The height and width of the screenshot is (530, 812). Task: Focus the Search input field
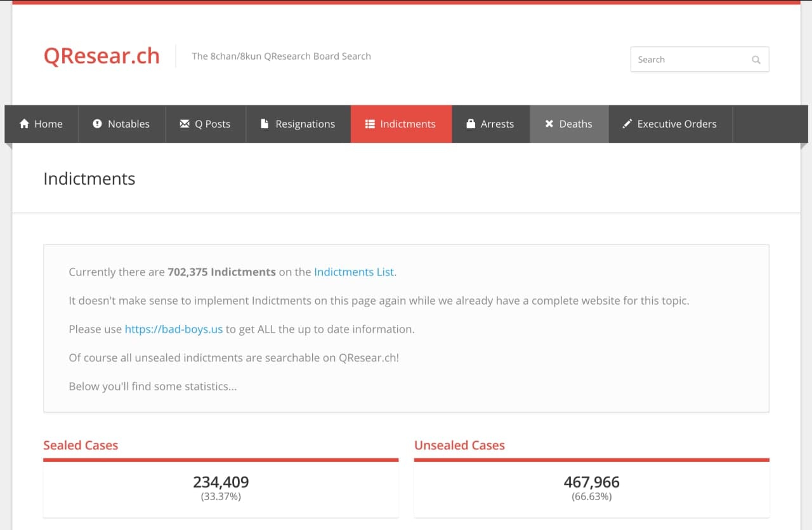click(x=691, y=60)
